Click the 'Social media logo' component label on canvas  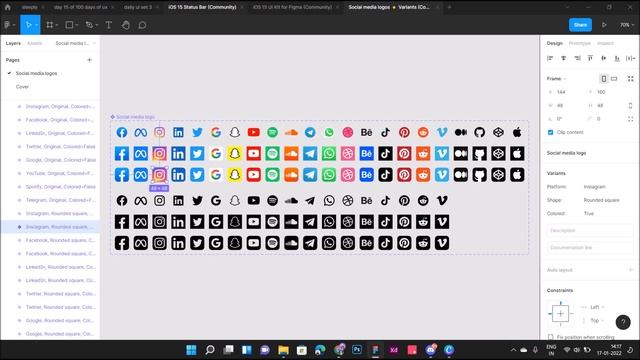coord(135,117)
